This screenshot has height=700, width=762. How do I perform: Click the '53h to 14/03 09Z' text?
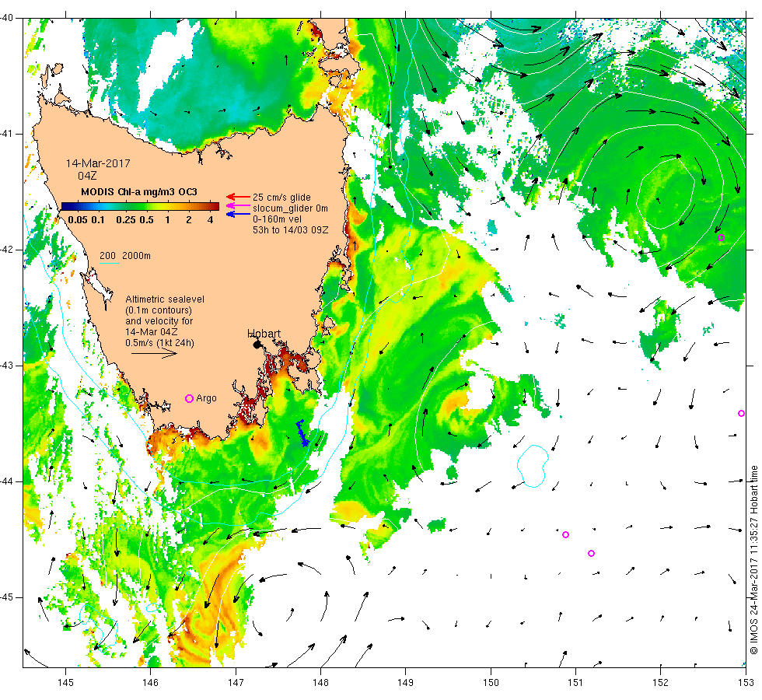290,230
